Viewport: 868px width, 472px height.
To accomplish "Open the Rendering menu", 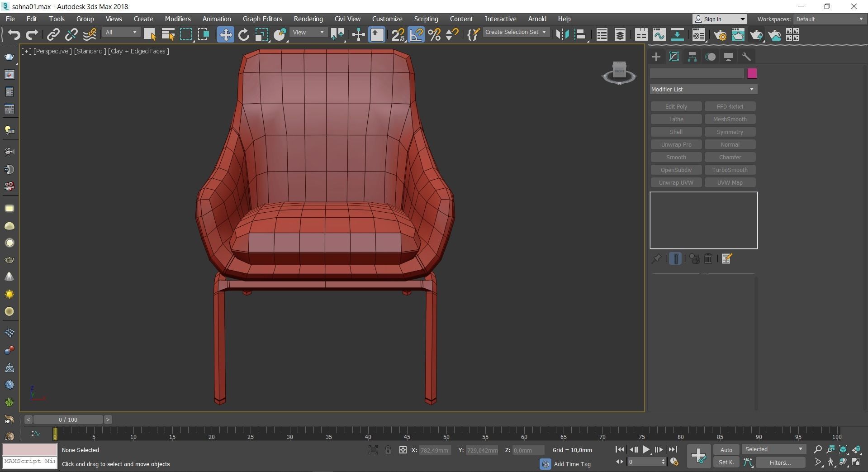I will [308, 19].
